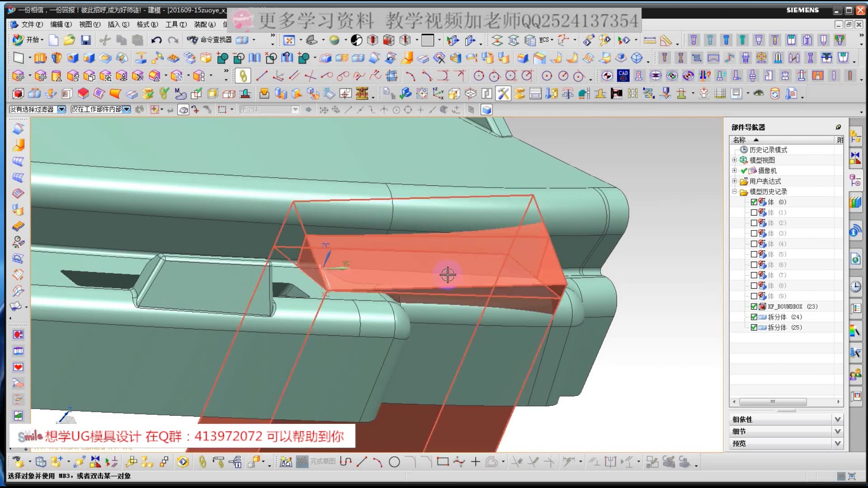Open the 插入(S) menu

[x=118, y=24]
